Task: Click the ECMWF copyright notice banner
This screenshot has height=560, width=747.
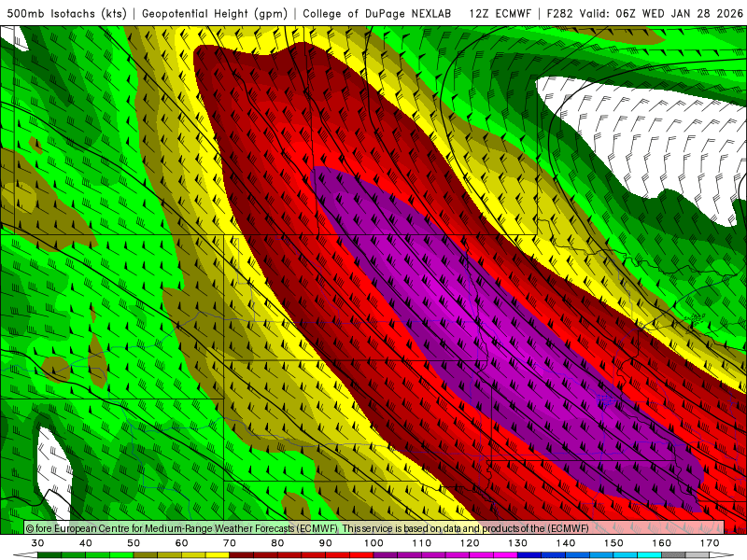Action: tap(374, 528)
